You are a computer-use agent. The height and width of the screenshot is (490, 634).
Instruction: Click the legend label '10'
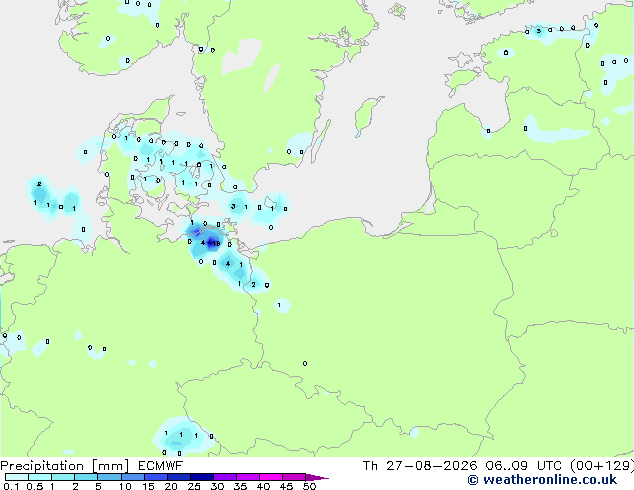pyautogui.click(x=125, y=486)
